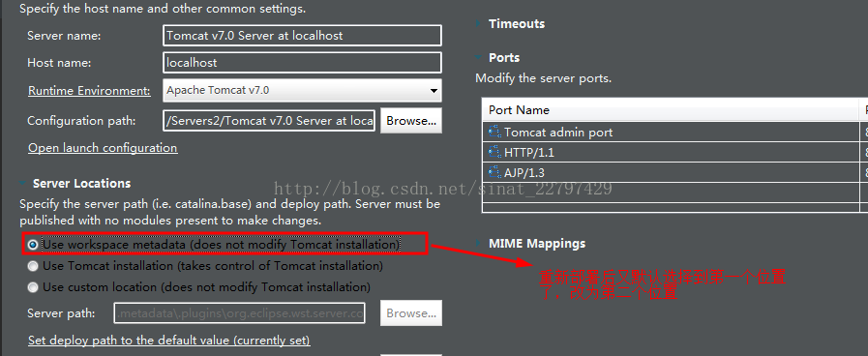Screen dimensions: 868x356
Task: Click the HTTP/1.1 port icon
Action: pos(494,152)
